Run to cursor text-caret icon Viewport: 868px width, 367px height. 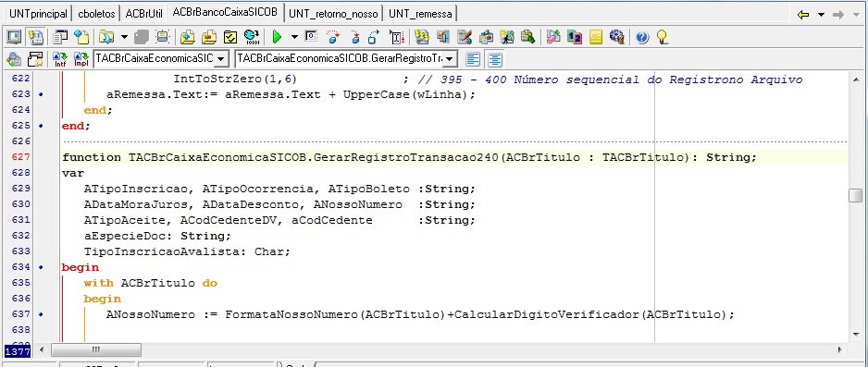pyautogui.click(x=397, y=37)
